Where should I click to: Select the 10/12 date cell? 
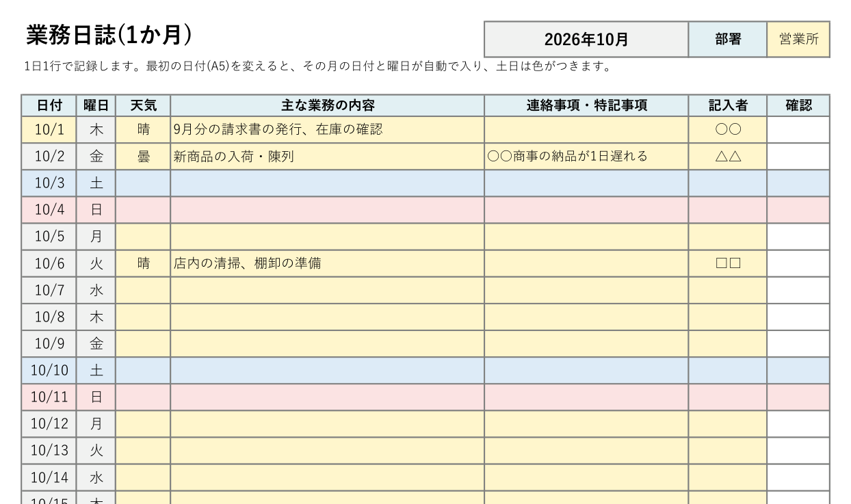[x=49, y=423]
